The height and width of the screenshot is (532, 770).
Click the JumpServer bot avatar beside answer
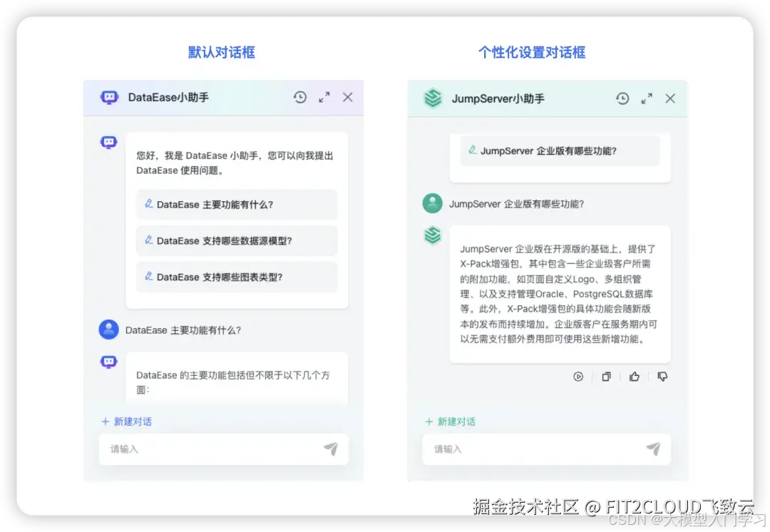pos(433,235)
